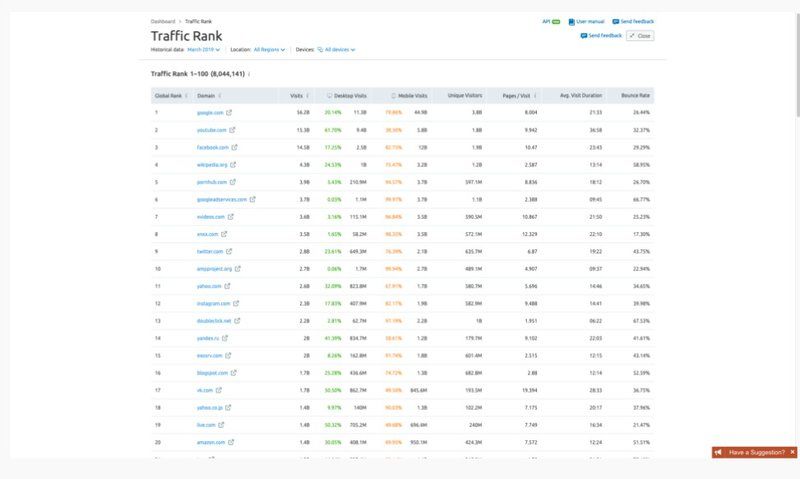Open external link icon beside live.com

(x=221, y=425)
